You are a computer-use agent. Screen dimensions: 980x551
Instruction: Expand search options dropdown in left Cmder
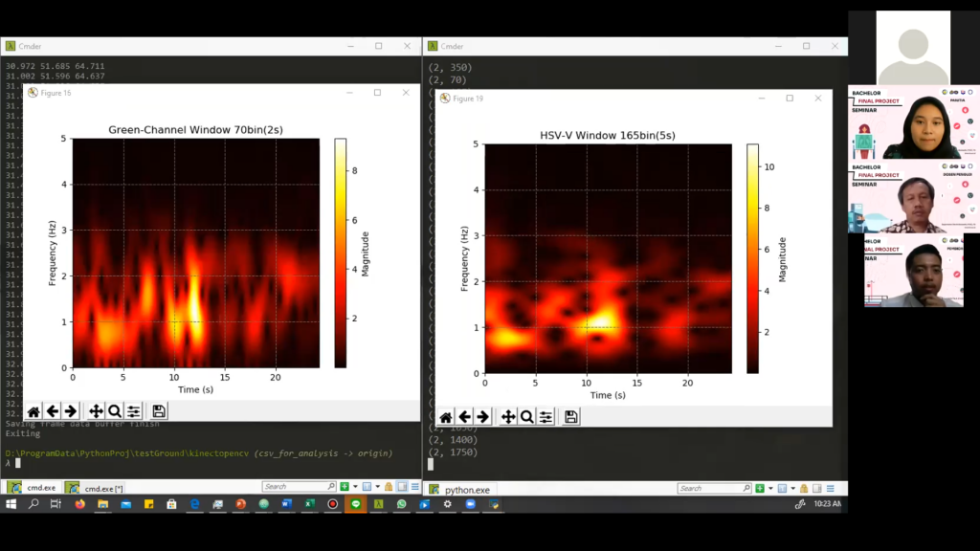[x=332, y=487]
